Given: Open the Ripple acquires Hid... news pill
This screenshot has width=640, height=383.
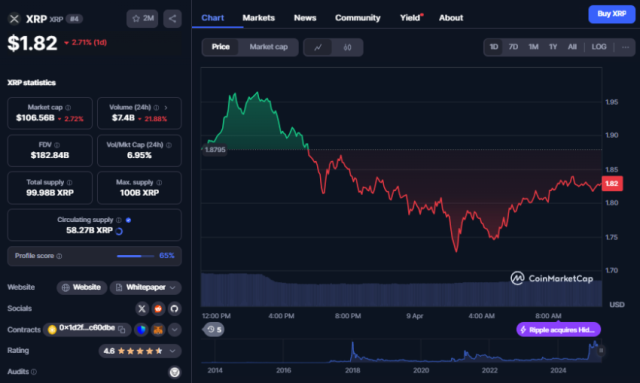Looking at the screenshot, I should 558,330.
